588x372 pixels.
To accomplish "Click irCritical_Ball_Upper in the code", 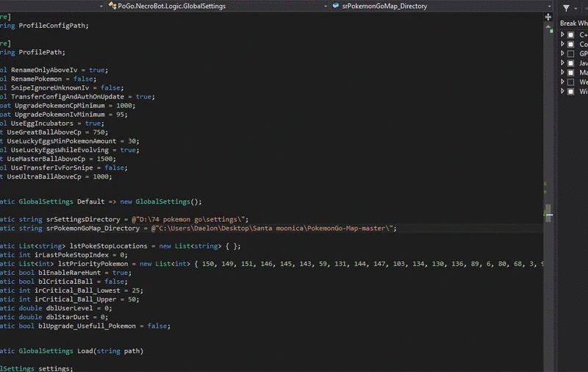I will [x=76, y=300].
